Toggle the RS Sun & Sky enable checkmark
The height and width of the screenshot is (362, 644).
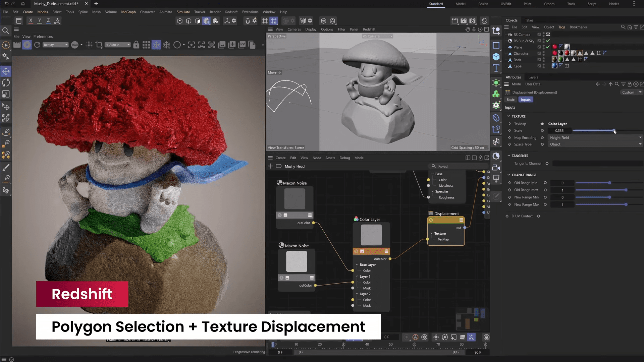pos(548,41)
